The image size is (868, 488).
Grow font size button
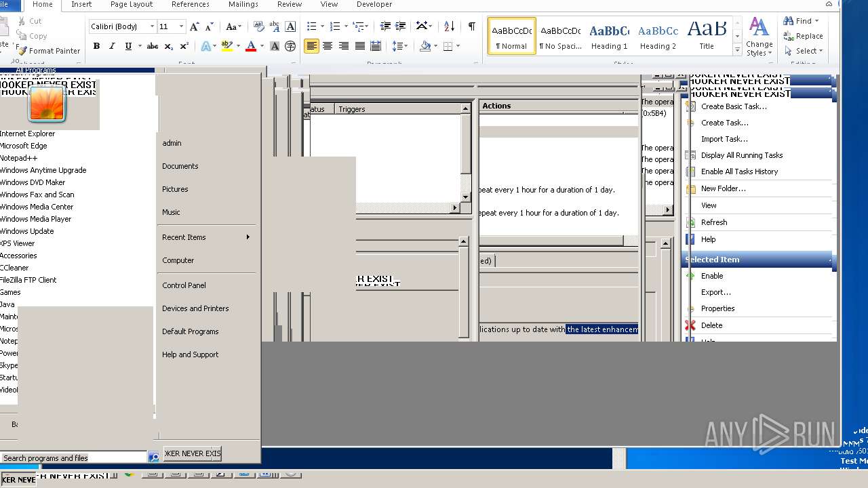pos(195,26)
